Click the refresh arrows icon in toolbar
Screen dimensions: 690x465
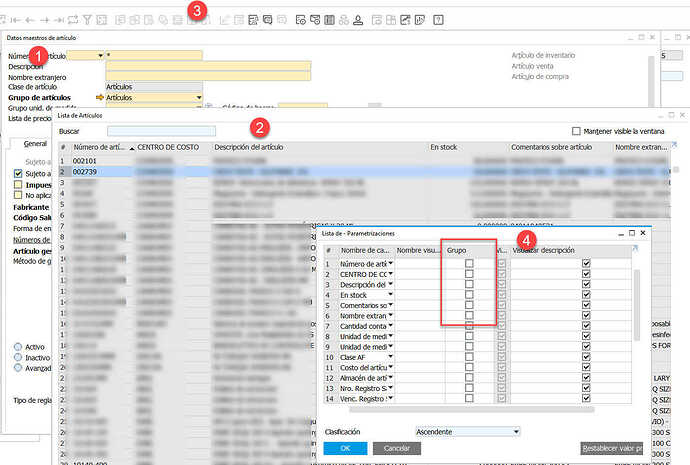coord(74,19)
